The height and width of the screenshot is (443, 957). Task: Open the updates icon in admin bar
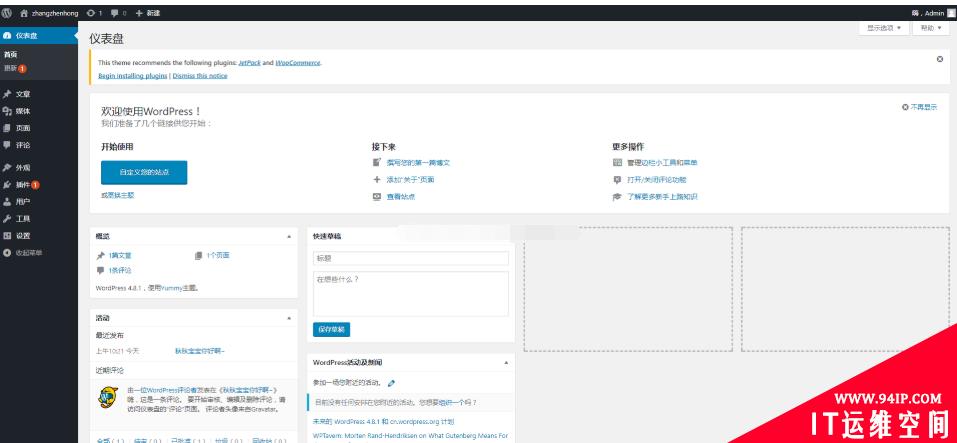coord(94,13)
